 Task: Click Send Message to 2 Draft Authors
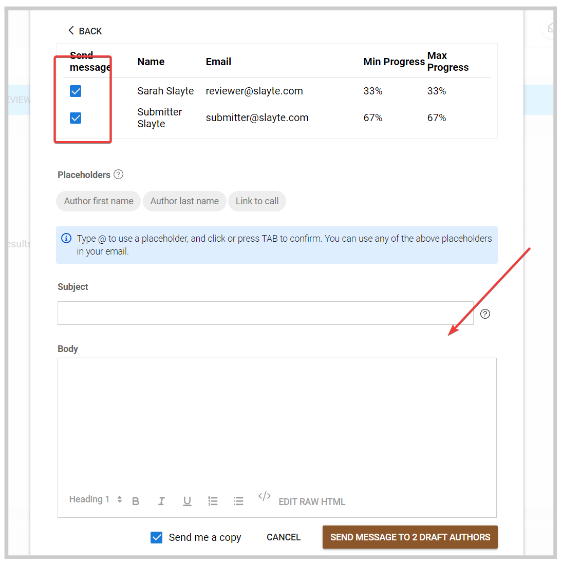410,537
